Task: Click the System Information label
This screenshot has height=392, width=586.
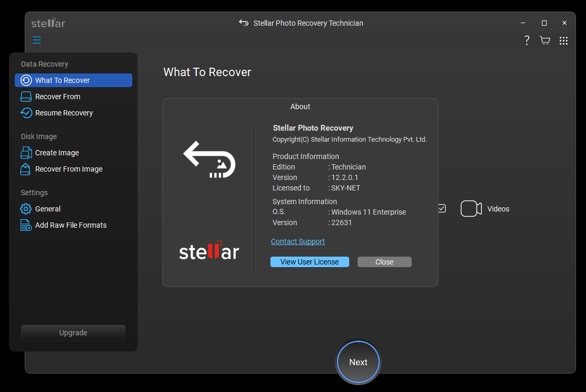Action: click(x=305, y=202)
